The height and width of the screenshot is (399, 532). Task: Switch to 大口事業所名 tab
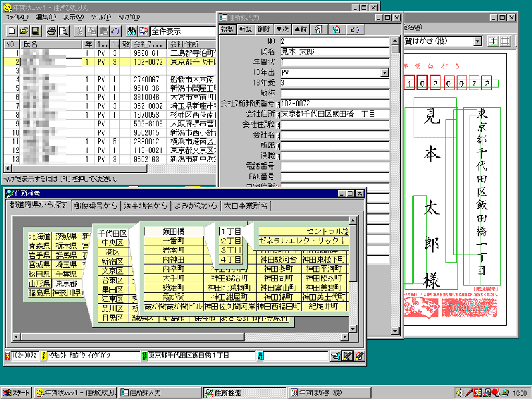point(245,206)
